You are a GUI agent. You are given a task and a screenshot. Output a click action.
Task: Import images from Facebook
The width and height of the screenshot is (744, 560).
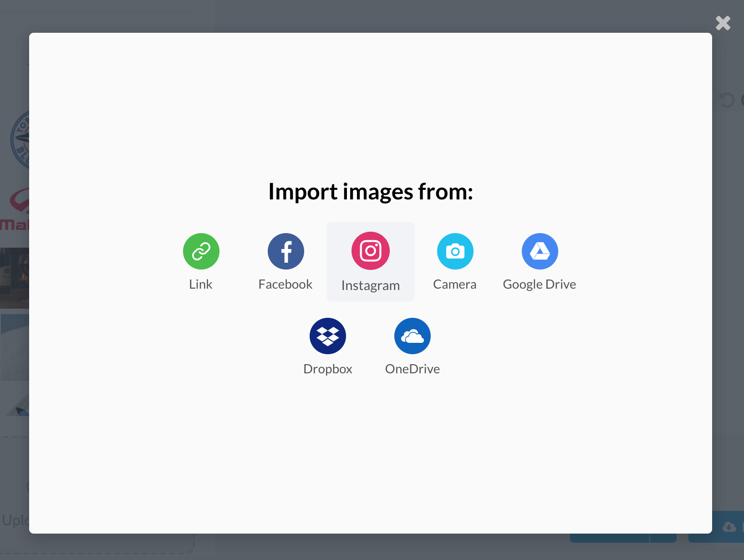[285, 251]
